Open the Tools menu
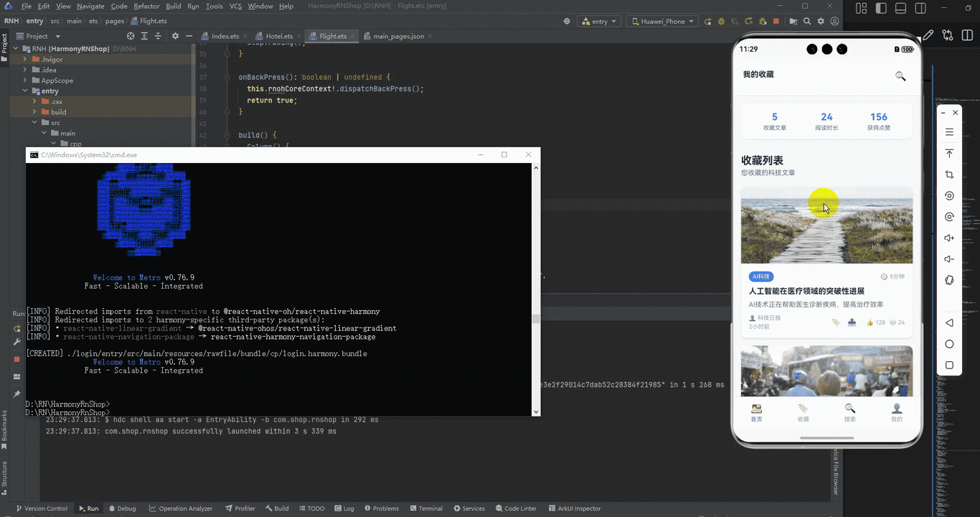 point(214,6)
